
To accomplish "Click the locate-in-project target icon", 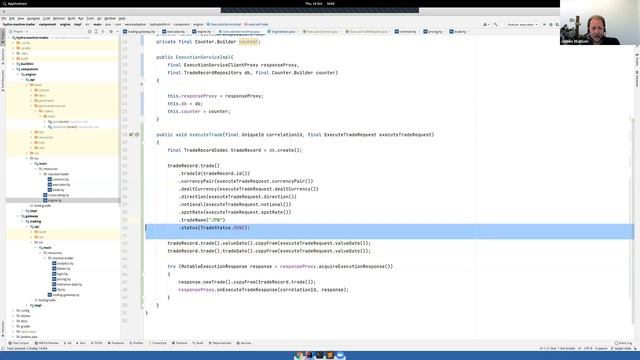I will (89, 31).
